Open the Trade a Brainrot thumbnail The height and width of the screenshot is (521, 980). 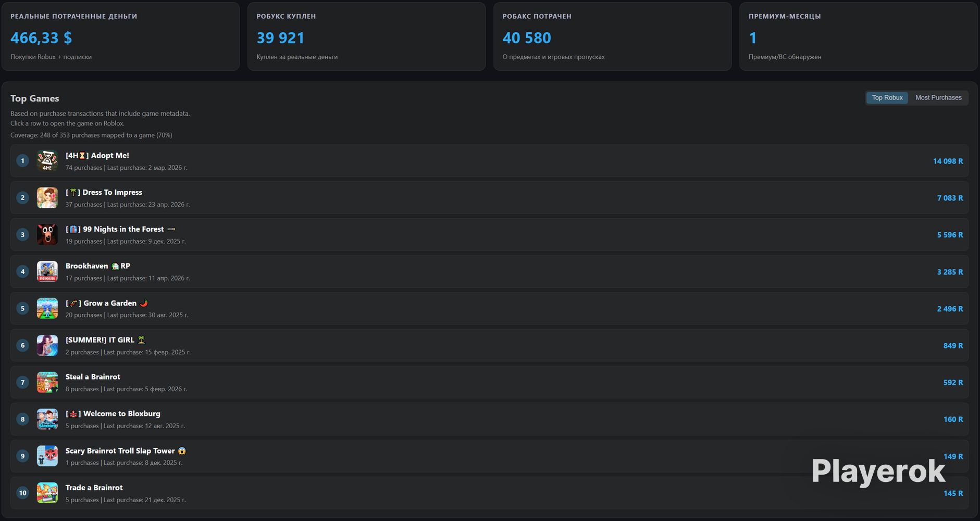(47, 493)
